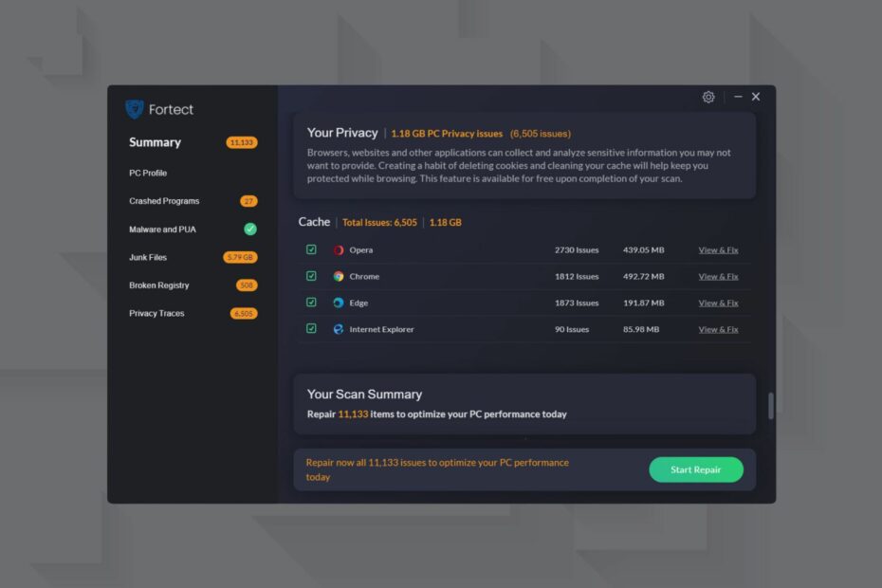Click the Chrome browser icon
The height and width of the screenshot is (588, 882).
click(x=338, y=276)
